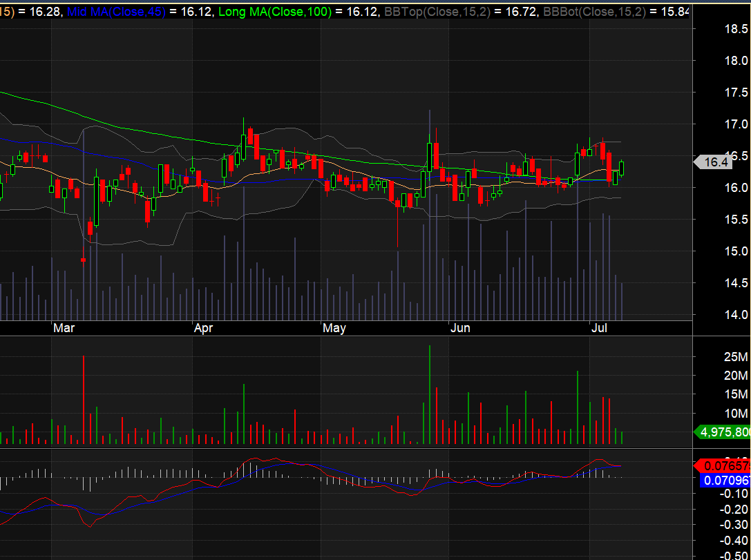Viewport: 751px width, 560px height.
Task: Click the Apr label on date axis
Action: (x=203, y=328)
